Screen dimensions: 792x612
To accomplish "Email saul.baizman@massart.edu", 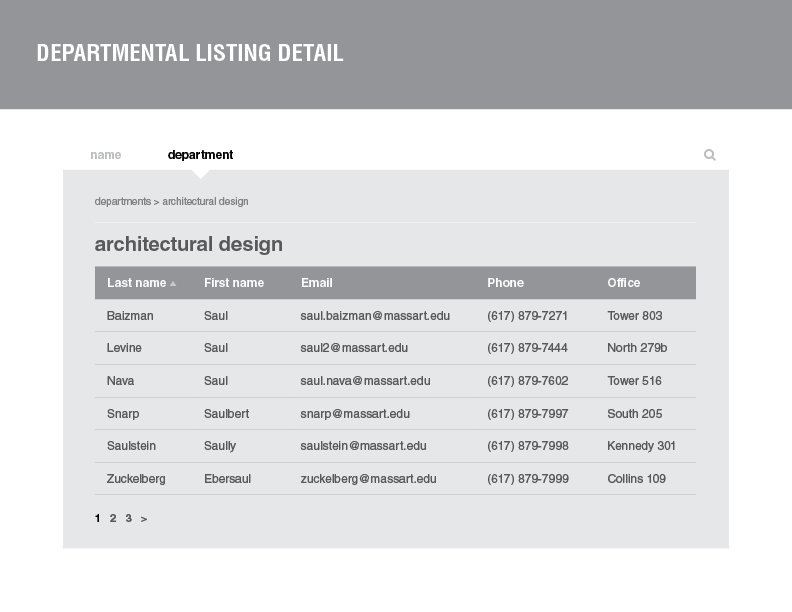I will click(x=375, y=316).
